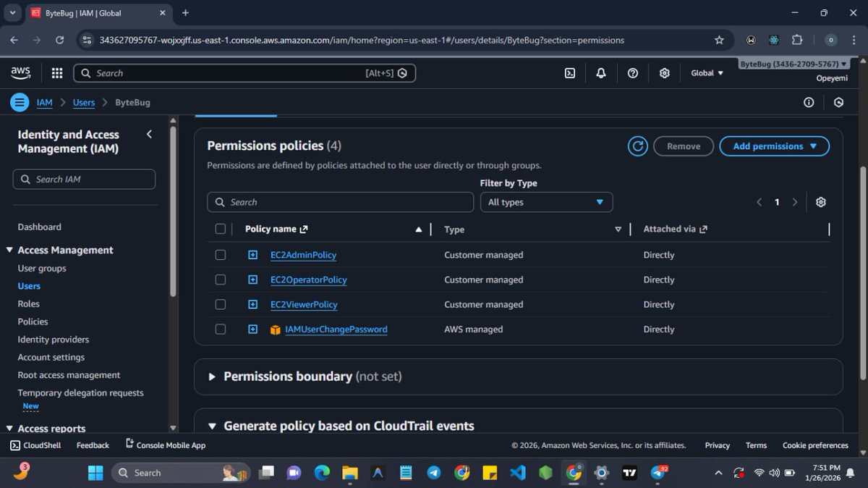
Task: Check the EC2ViewerPolicy row checkbox
Action: (221, 304)
